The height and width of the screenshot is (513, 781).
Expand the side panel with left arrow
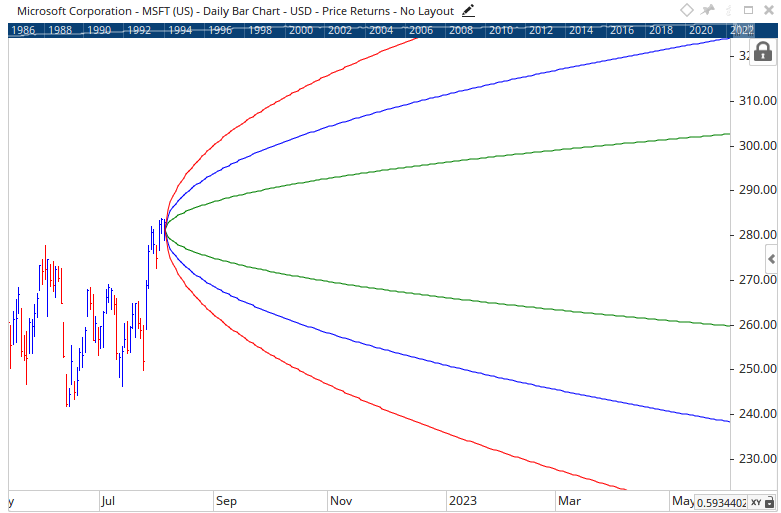(772, 259)
